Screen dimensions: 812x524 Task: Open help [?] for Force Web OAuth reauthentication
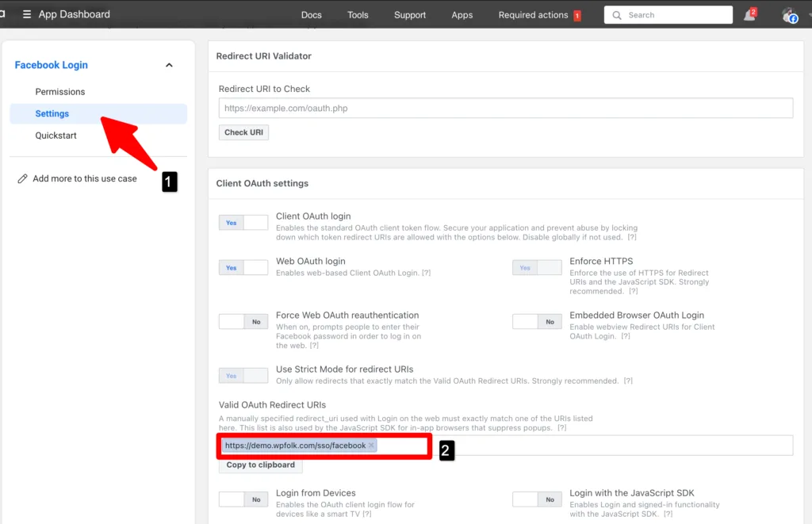pos(314,346)
